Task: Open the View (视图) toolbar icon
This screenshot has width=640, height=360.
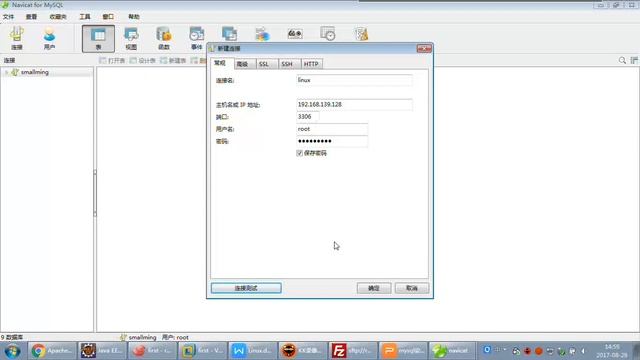Action: click(x=131, y=38)
